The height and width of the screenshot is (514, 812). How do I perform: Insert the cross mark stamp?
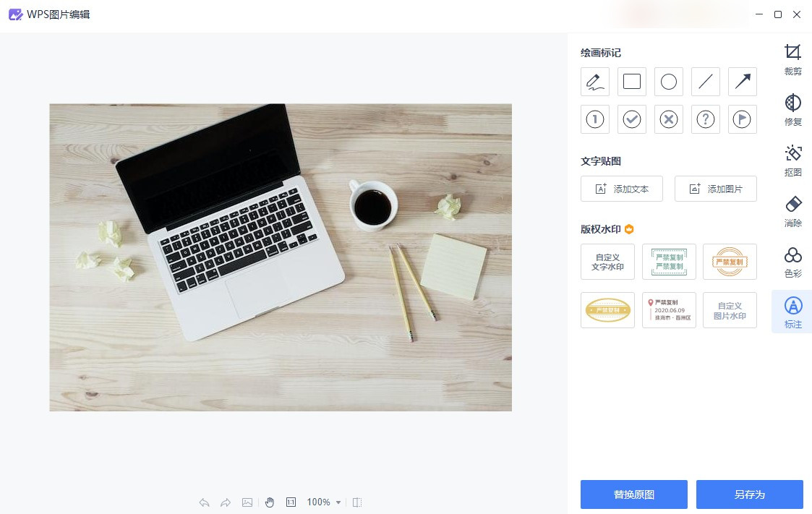click(669, 119)
